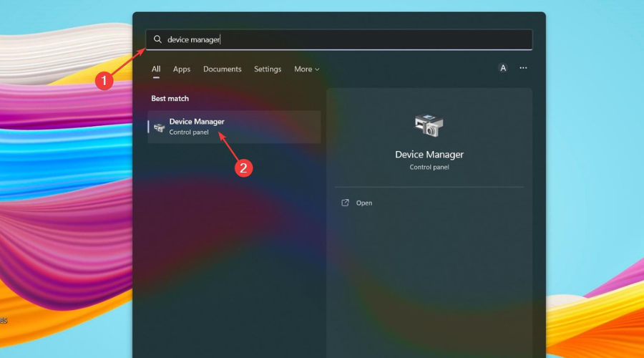Switch to the All filter tab
This screenshot has width=644, height=358.
(x=156, y=69)
